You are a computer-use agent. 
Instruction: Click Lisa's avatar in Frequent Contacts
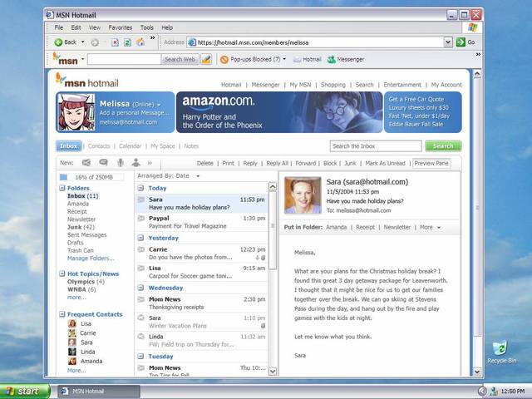(x=72, y=323)
